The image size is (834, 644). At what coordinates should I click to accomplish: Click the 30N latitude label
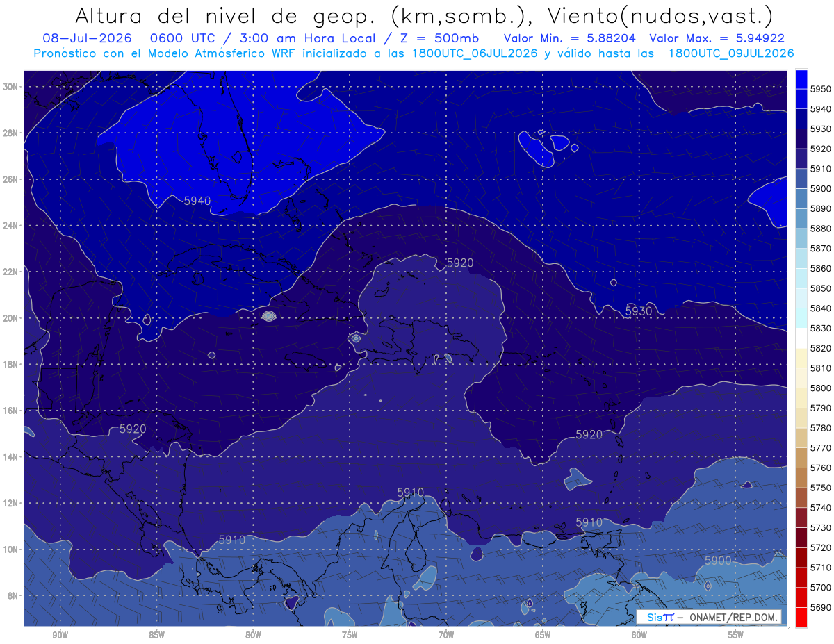(10, 87)
